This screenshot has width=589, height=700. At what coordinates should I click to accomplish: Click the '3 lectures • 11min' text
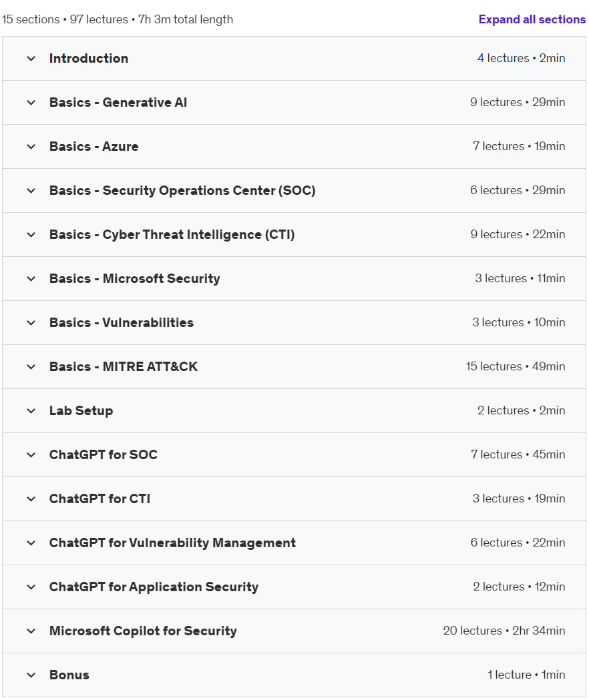(520, 278)
